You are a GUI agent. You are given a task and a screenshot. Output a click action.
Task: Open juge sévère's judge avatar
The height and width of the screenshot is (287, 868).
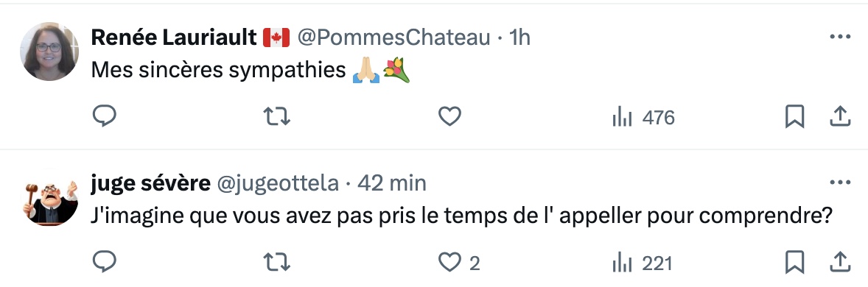point(49,197)
